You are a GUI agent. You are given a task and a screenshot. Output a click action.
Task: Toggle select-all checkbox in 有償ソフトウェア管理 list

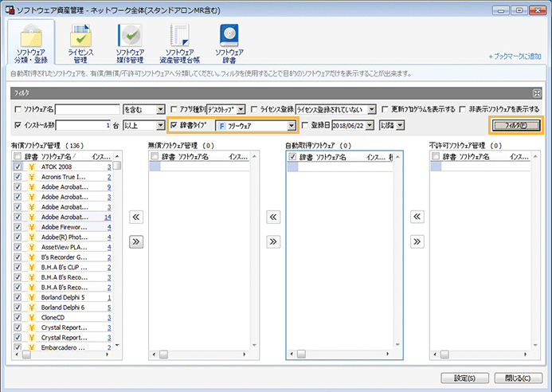18,156
